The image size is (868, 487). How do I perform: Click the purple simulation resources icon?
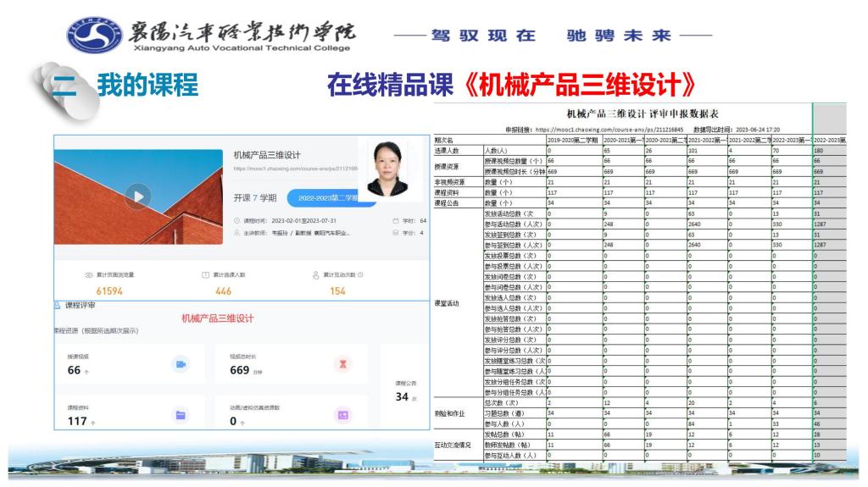point(342,415)
